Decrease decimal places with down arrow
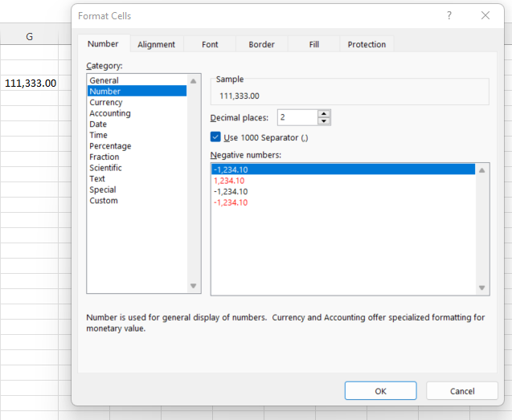The image size is (512, 420). click(324, 121)
